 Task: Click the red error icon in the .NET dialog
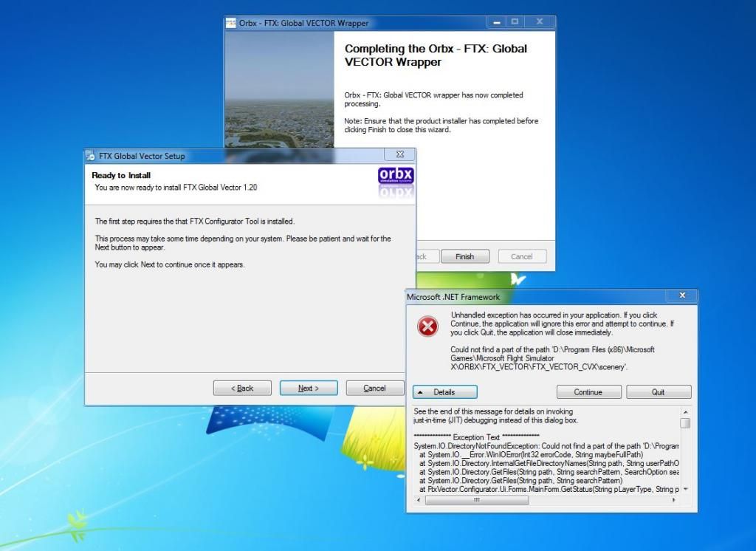(x=427, y=326)
